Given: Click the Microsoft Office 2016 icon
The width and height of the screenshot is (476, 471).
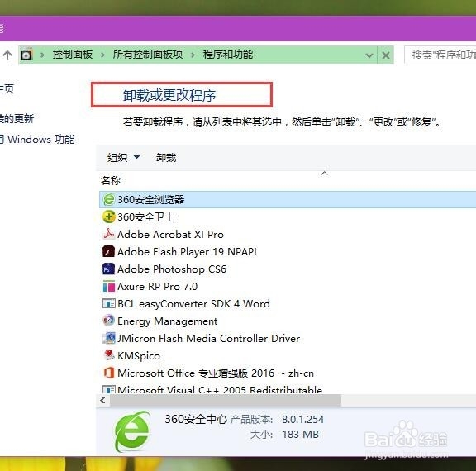Looking at the screenshot, I should pyautogui.click(x=109, y=373).
